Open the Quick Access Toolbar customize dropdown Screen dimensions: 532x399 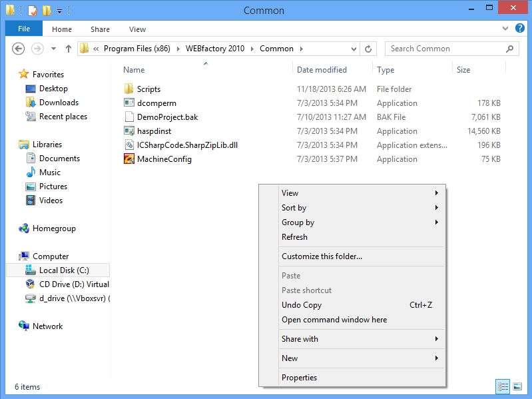[60, 11]
